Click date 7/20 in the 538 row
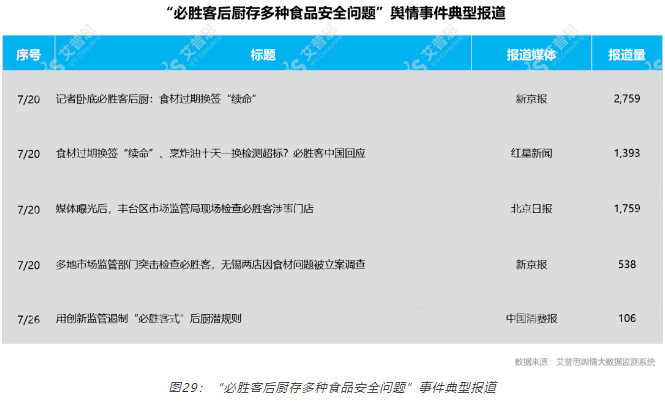Viewport: 665px width, 402px height. coord(29,265)
